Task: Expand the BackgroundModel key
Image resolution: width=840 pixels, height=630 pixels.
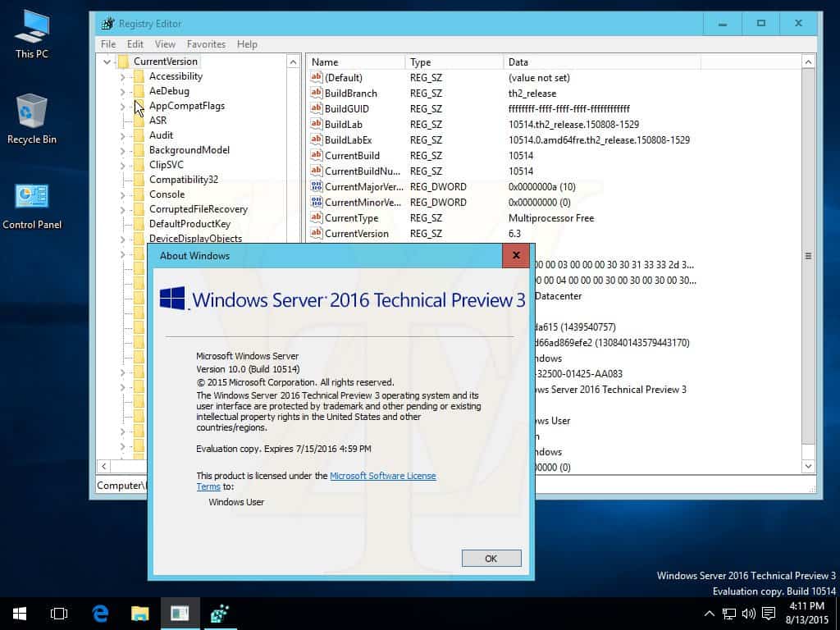Action: pyautogui.click(x=123, y=151)
